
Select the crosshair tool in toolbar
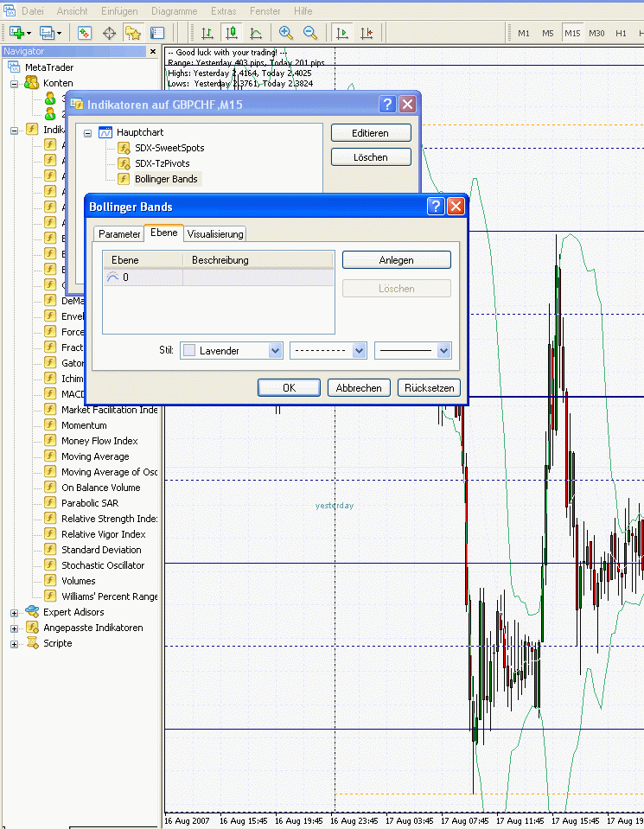[x=109, y=33]
